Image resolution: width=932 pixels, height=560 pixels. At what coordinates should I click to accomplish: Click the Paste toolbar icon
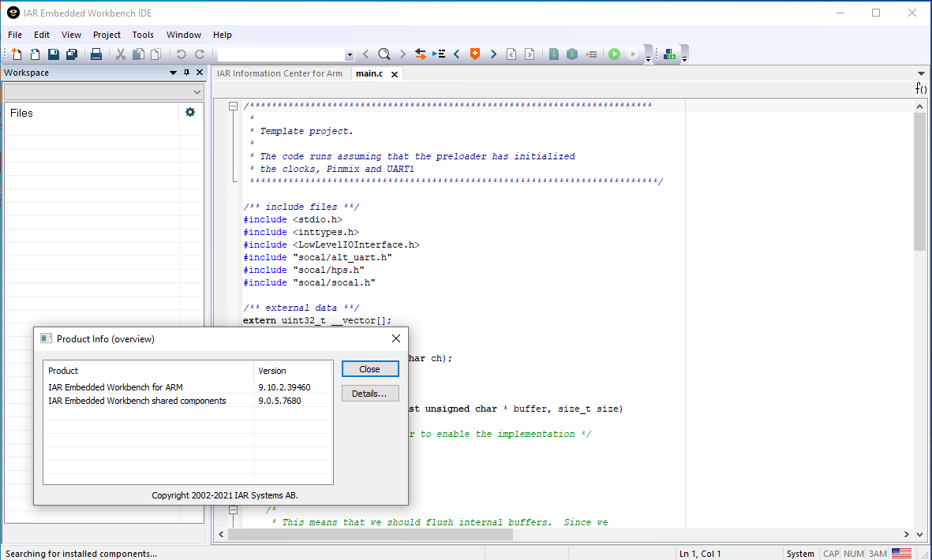pos(155,54)
